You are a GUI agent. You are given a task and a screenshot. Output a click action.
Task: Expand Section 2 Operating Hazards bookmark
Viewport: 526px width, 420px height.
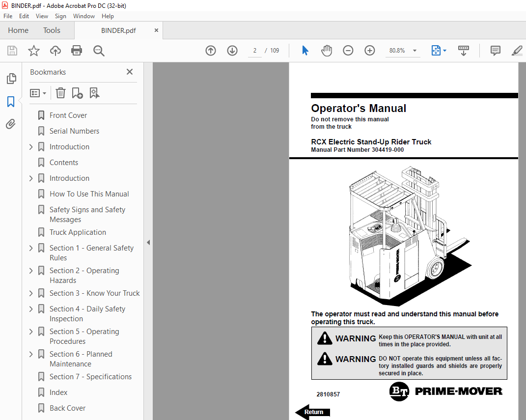point(31,271)
